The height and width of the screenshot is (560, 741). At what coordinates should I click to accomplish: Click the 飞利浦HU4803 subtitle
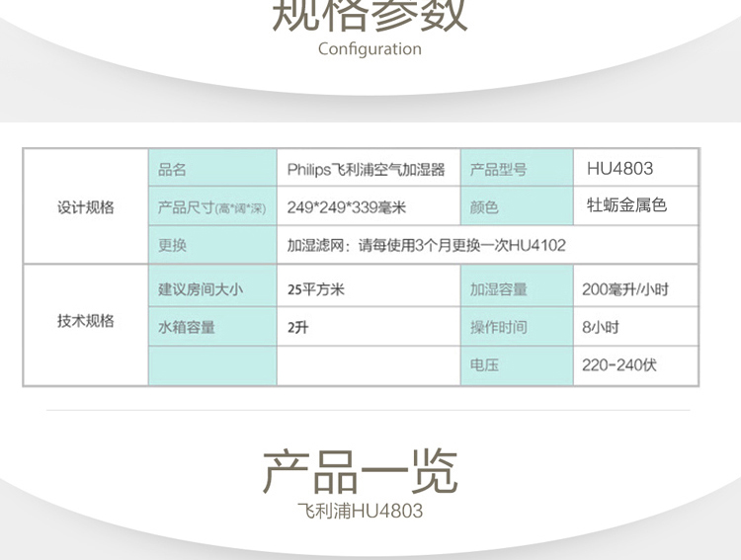click(x=360, y=511)
